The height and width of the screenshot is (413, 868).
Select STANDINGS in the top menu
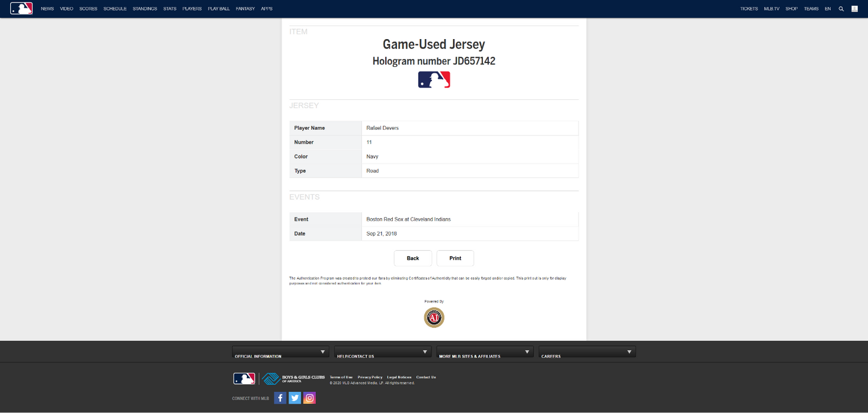tap(145, 8)
